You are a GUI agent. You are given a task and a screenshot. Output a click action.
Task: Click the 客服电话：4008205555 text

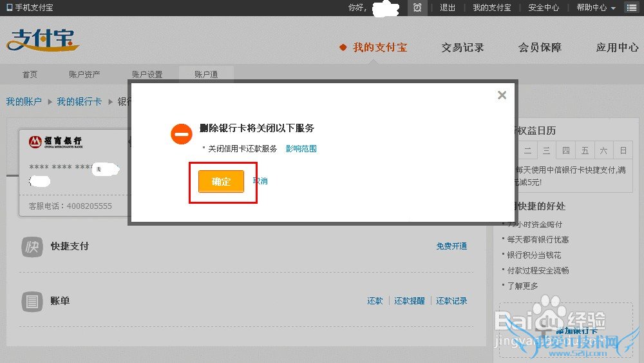coord(70,206)
